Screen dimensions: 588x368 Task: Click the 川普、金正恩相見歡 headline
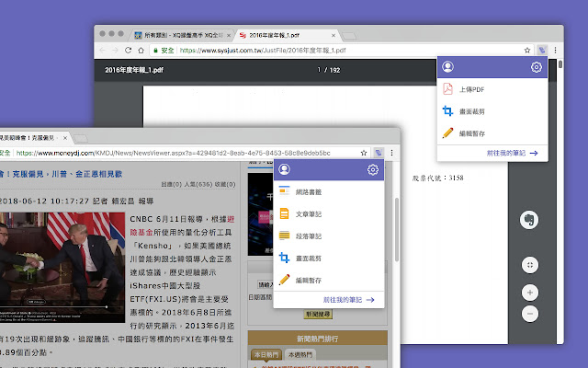[x=61, y=174]
